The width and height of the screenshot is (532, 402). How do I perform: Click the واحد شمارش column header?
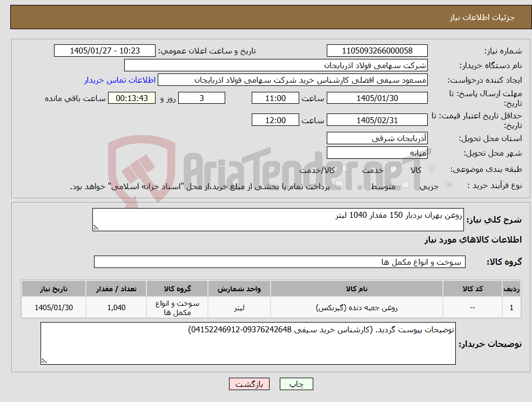click(x=239, y=289)
